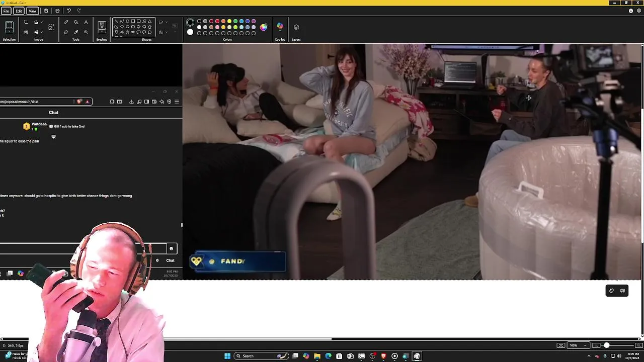
Task: Open the File menu in Paint
Action: [x=6, y=11]
